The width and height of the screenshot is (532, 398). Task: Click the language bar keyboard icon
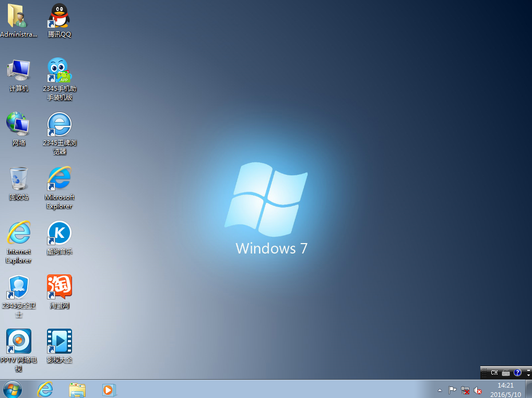pos(506,373)
